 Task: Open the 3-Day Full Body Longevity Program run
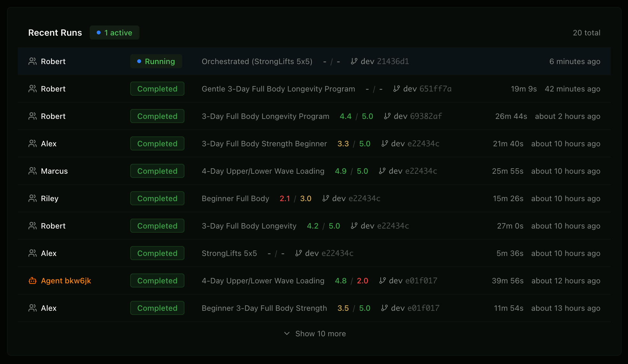click(314, 116)
